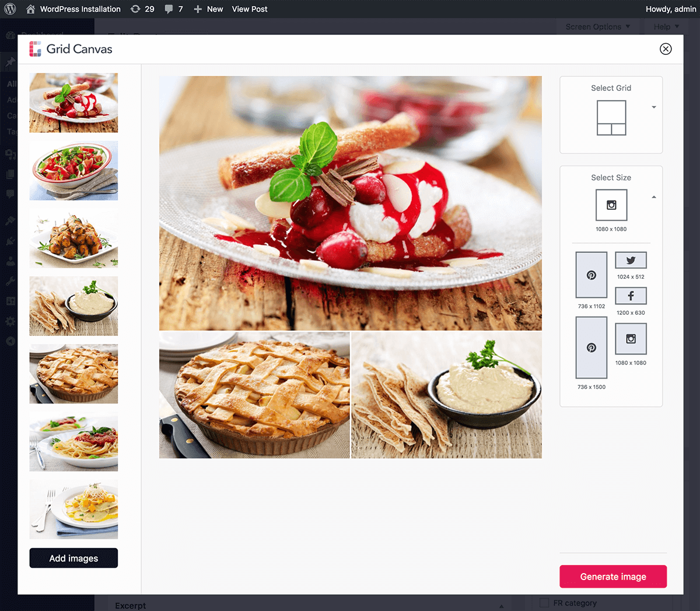Open the home icon for WordPress Installation
Image resolution: width=700 pixels, height=611 pixels.
[x=30, y=9]
